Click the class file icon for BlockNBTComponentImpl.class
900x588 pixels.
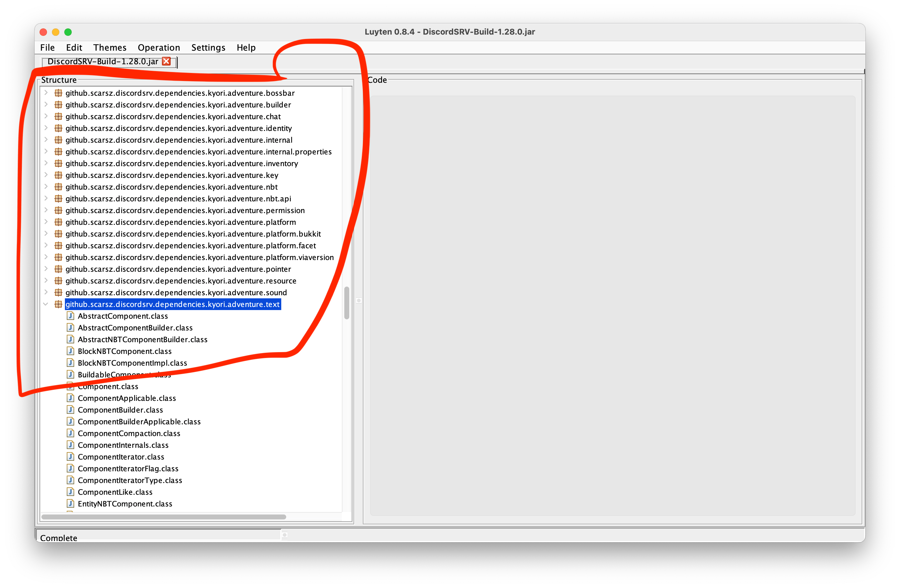tap(70, 362)
